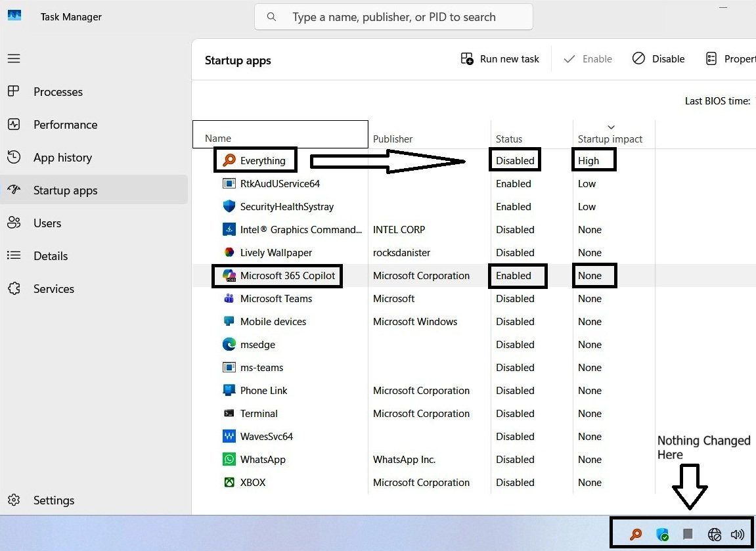This screenshot has height=551, width=756.
Task: Click the Task Manager app logo icon
Action: pyautogui.click(x=14, y=15)
